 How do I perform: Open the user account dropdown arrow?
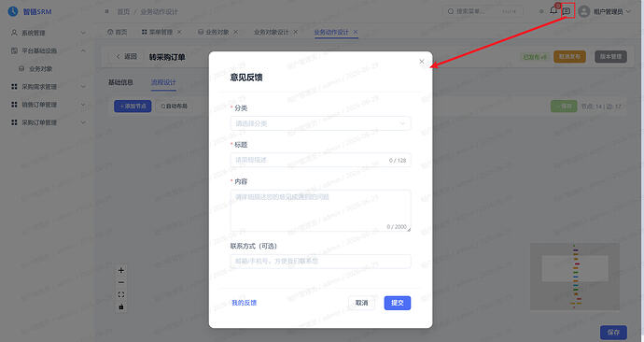pyautogui.click(x=628, y=11)
